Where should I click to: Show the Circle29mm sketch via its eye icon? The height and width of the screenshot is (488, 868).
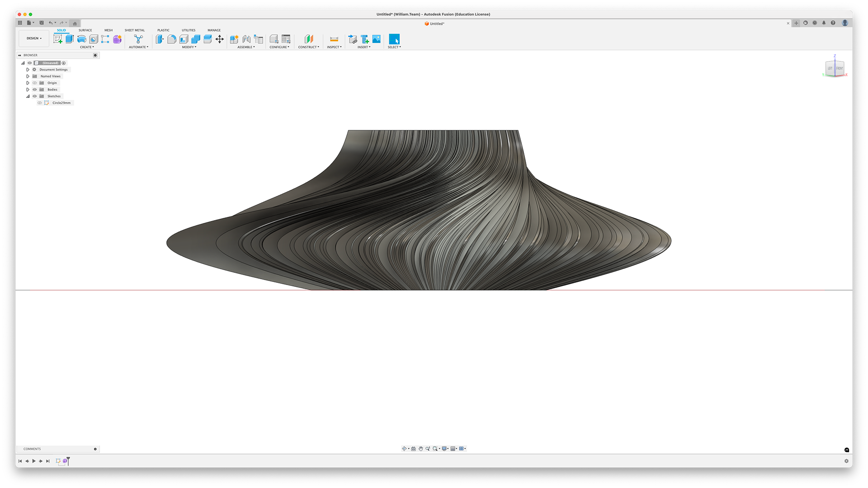39,103
